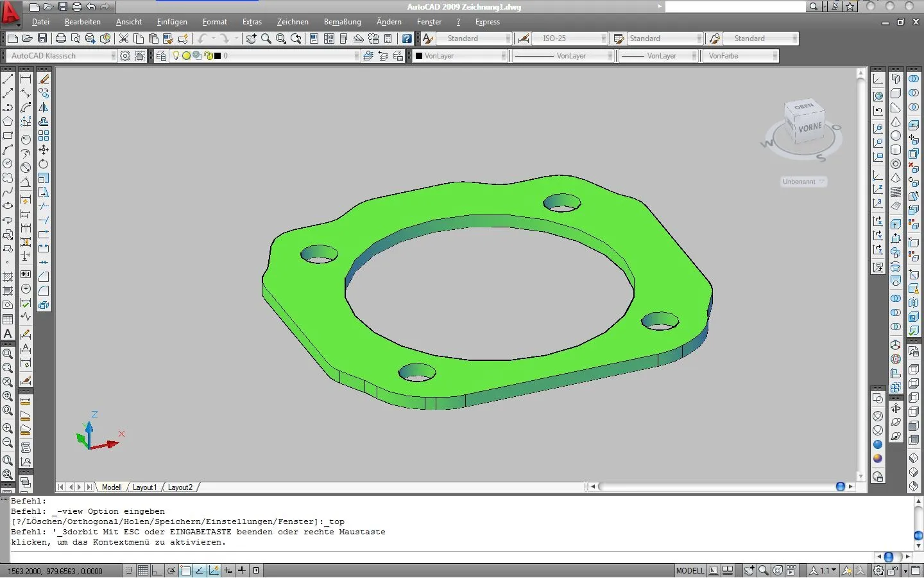The height and width of the screenshot is (578, 924).
Task: Open the Zeichnen menu
Action: (293, 22)
